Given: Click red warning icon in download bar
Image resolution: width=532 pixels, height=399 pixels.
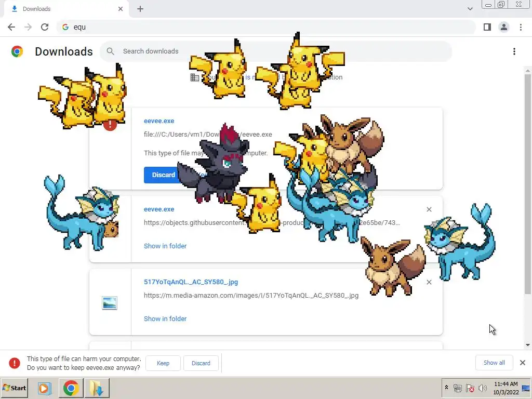Looking at the screenshot, I should click(x=15, y=363).
